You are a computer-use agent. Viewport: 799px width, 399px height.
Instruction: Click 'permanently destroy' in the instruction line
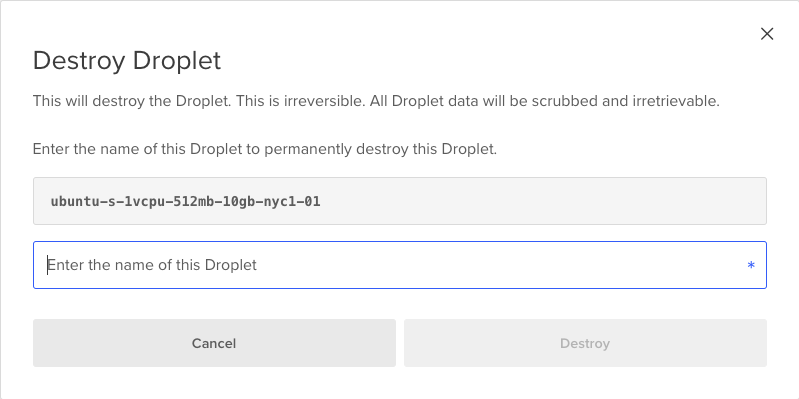[336, 149]
